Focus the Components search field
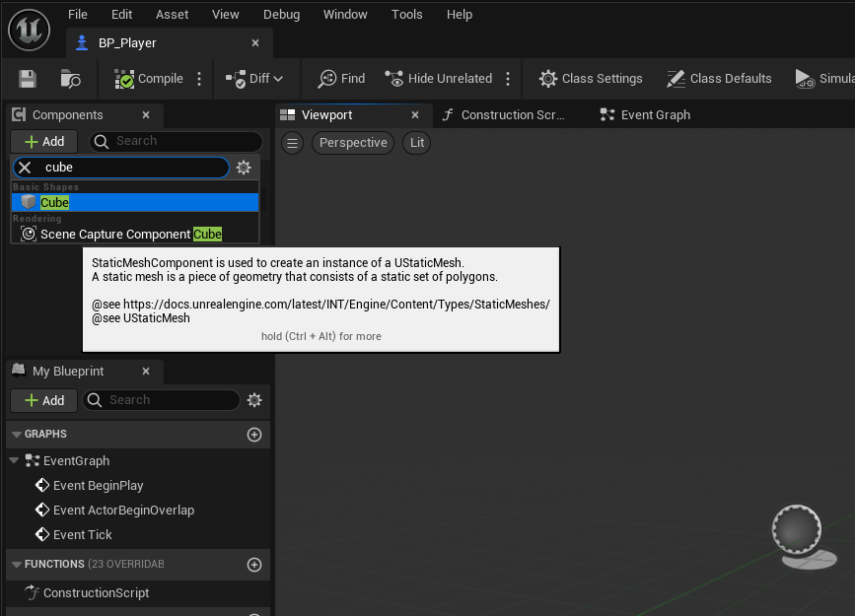 pos(177,141)
